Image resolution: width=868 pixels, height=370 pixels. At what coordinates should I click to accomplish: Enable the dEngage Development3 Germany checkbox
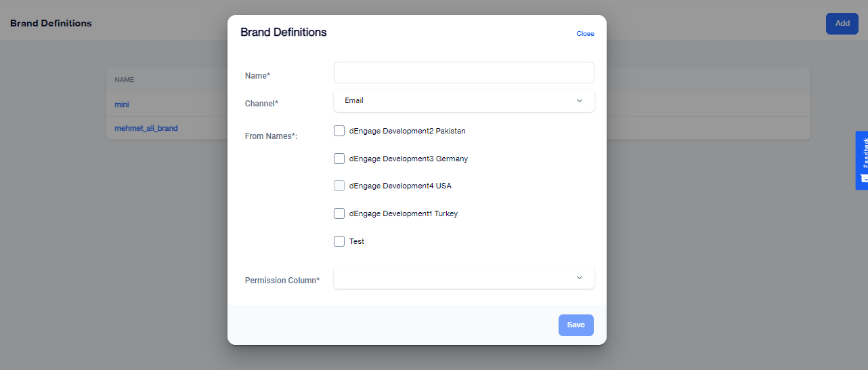pos(339,159)
